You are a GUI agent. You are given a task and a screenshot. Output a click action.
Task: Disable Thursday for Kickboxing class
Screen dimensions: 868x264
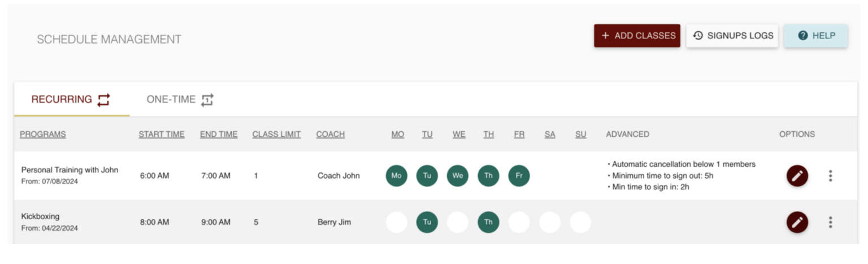pos(488,222)
